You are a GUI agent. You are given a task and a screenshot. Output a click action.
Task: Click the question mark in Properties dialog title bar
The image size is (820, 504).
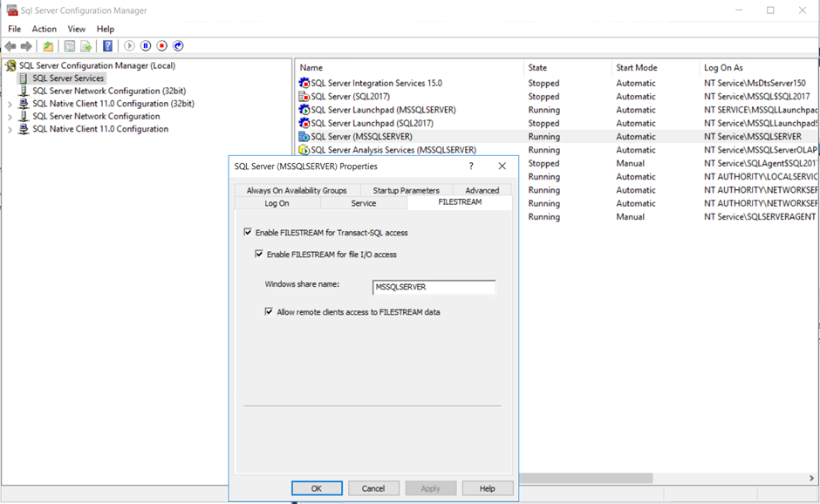click(x=471, y=167)
